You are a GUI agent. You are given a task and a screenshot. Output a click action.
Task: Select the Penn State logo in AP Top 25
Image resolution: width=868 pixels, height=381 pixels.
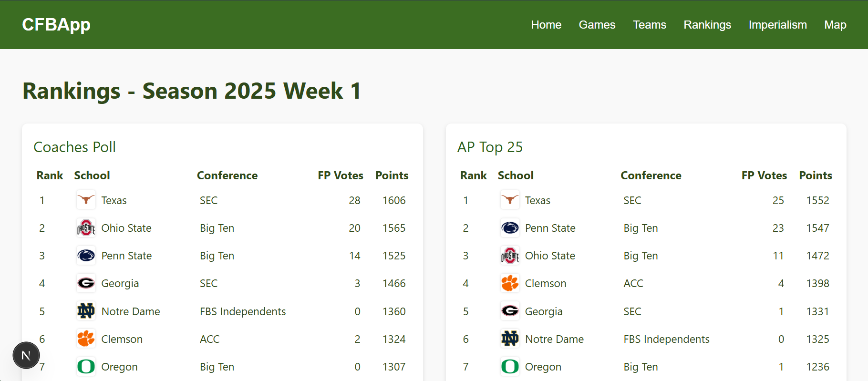509,227
